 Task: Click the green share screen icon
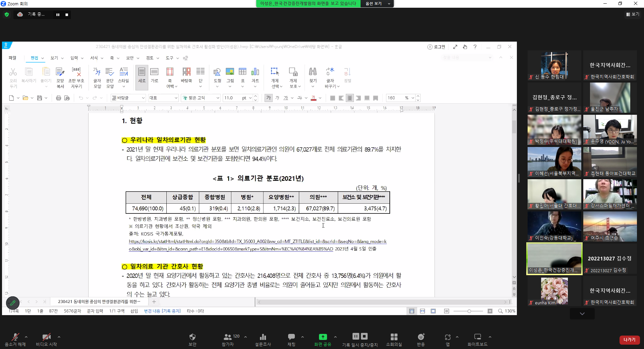323,337
